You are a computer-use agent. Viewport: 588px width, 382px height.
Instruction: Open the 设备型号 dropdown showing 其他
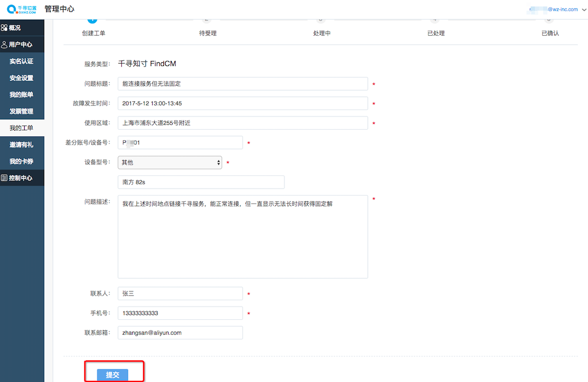point(170,162)
